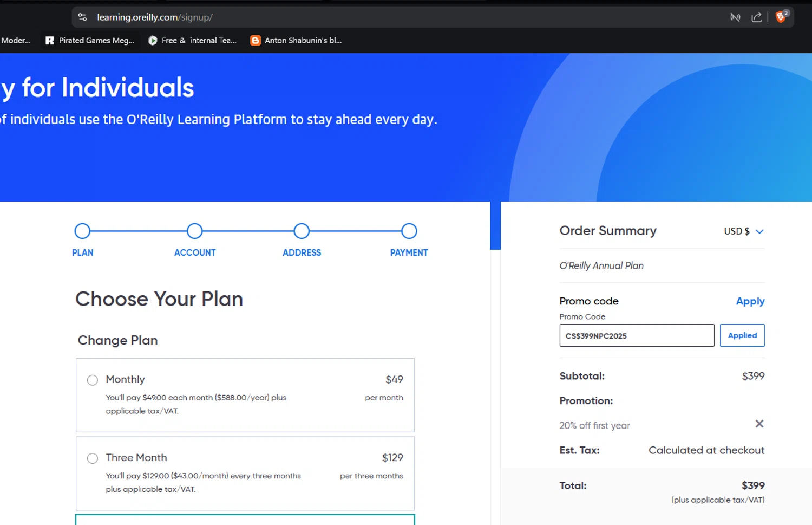Click the Applied button
812x525 pixels.
[x=742, y=335]
